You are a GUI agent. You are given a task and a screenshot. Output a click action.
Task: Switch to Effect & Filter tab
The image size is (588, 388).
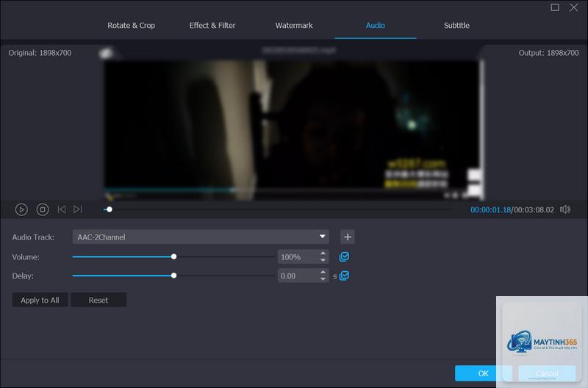point(212,26)
